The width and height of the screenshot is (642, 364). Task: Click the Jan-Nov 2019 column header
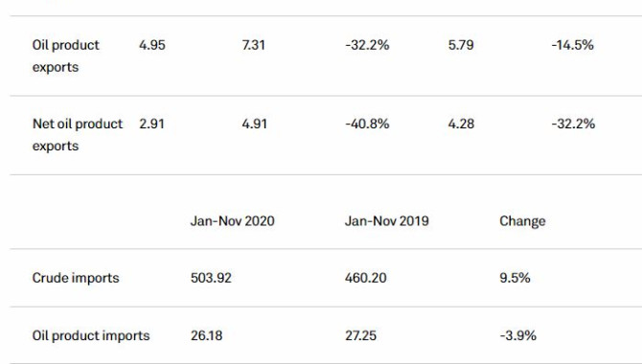click(x=387, y=221)
